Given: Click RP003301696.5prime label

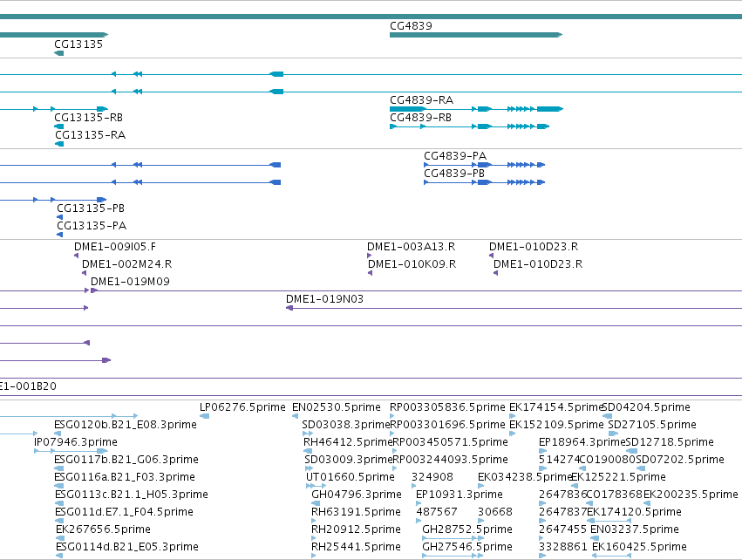Looking at the screenshot, I should click(447, 425).
